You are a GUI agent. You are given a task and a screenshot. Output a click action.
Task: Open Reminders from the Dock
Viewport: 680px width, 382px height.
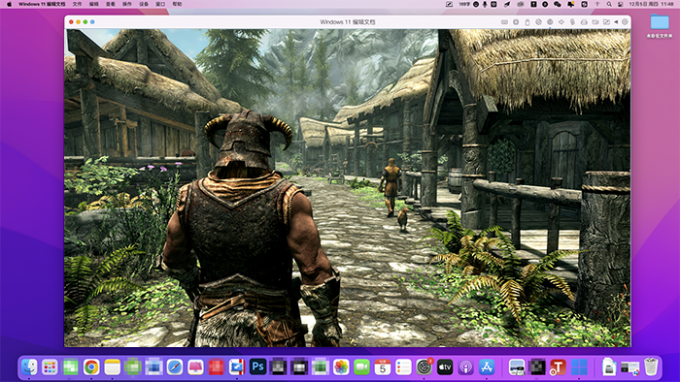click(403, 367)
